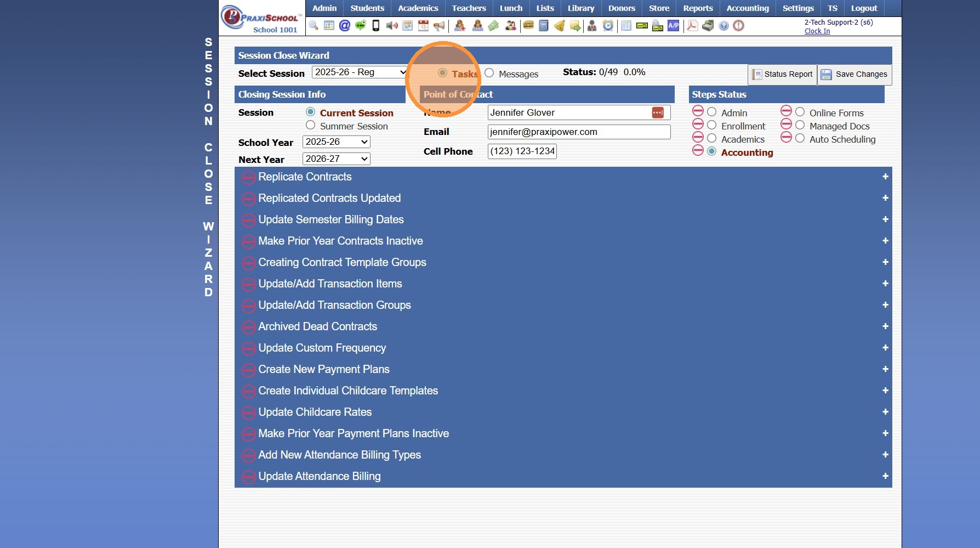Viewport: 980px width, 548px height.
Task: Click the Email input field
Action: (x=579, y=132)
